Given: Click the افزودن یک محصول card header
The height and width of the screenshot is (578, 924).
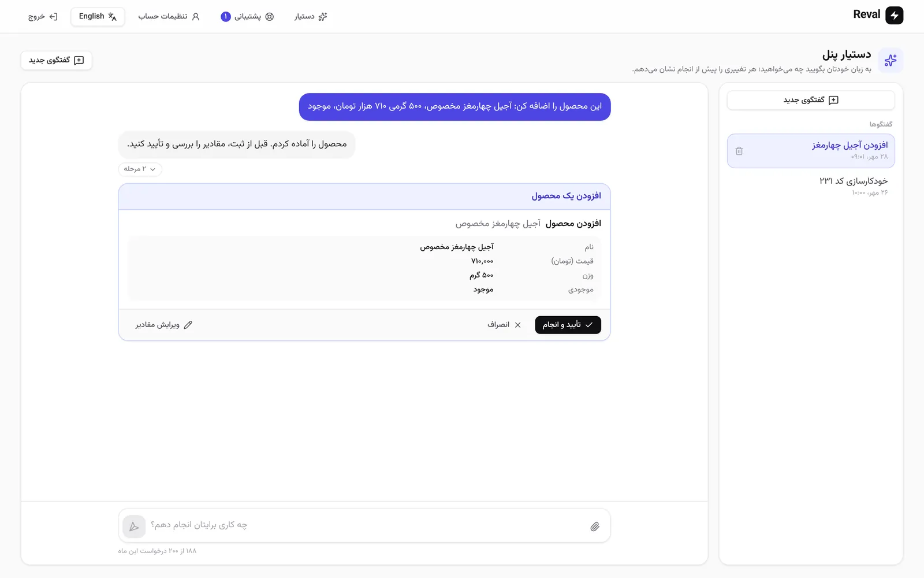Looking at the screenshot, I should [364, 197].
